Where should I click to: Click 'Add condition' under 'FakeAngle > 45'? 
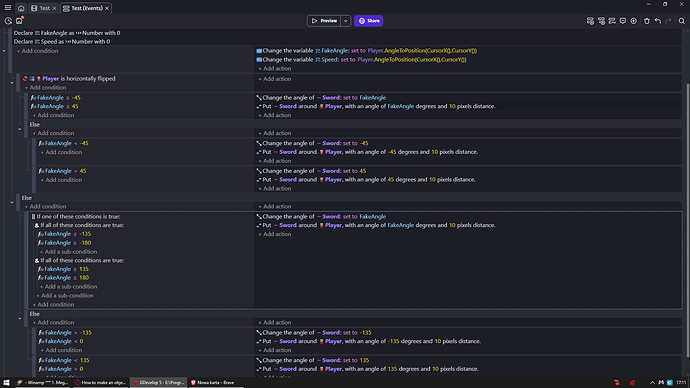click(x=61, y=180)
